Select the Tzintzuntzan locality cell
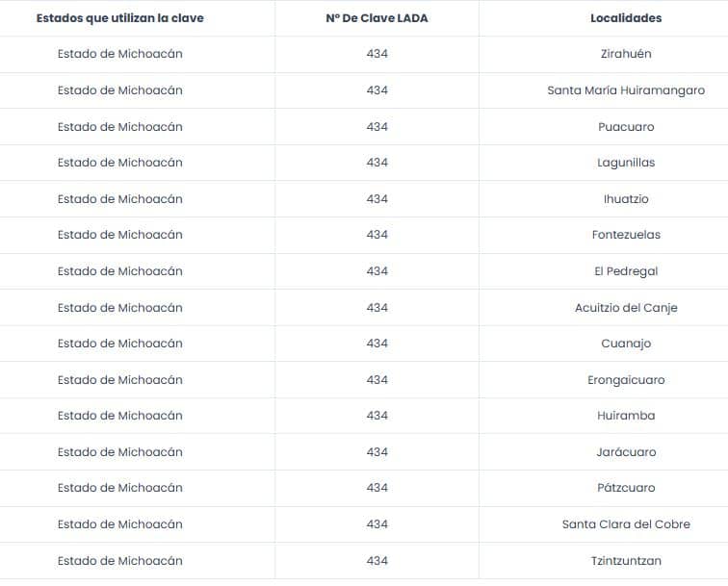The height and width of the screenshot is (586, 728). click(626, 561)
